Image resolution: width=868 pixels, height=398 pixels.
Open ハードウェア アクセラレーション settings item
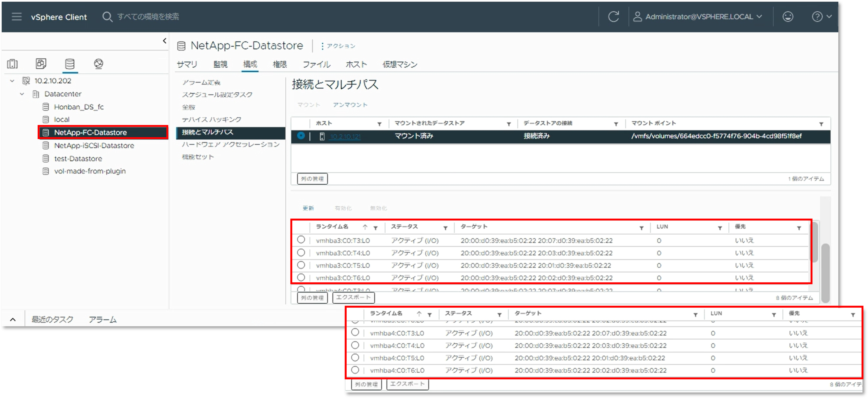(231, 145)
